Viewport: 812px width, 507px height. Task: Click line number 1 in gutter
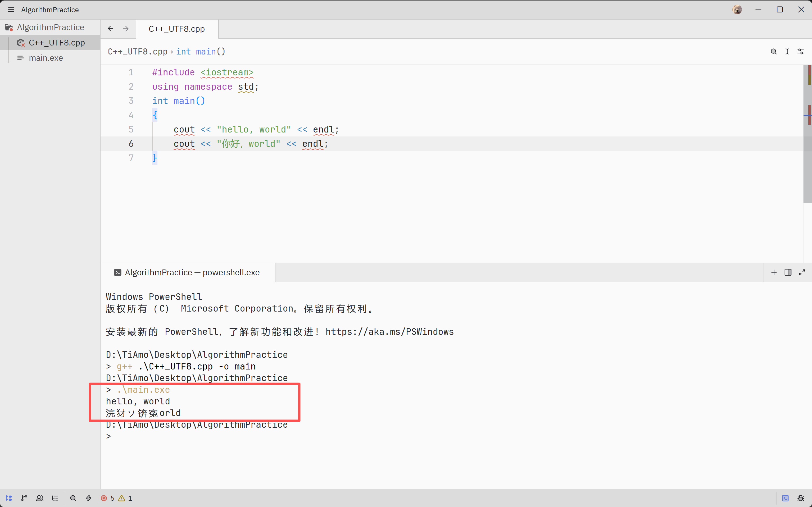pyautogui.click(x=131, y=72)
